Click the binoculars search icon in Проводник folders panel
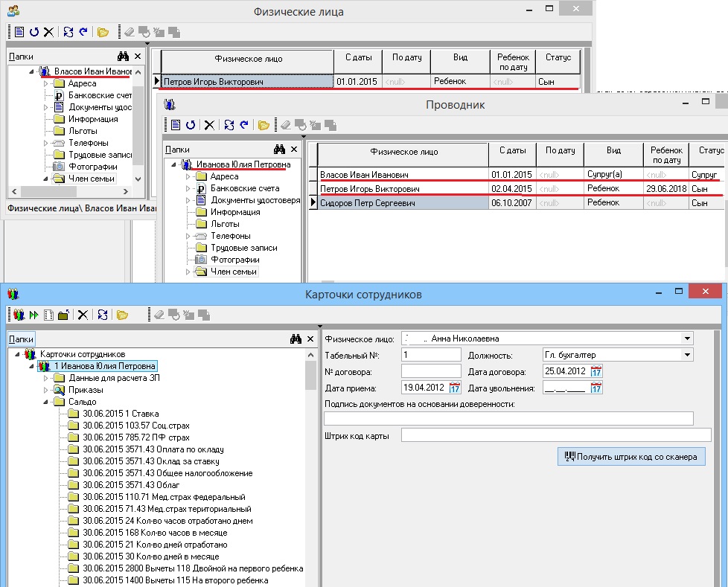This screenshot has height=587, width=728. pos(279,149)
